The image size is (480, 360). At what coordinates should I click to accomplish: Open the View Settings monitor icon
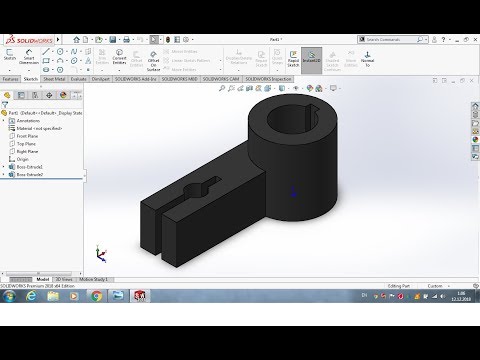point(333,88)
